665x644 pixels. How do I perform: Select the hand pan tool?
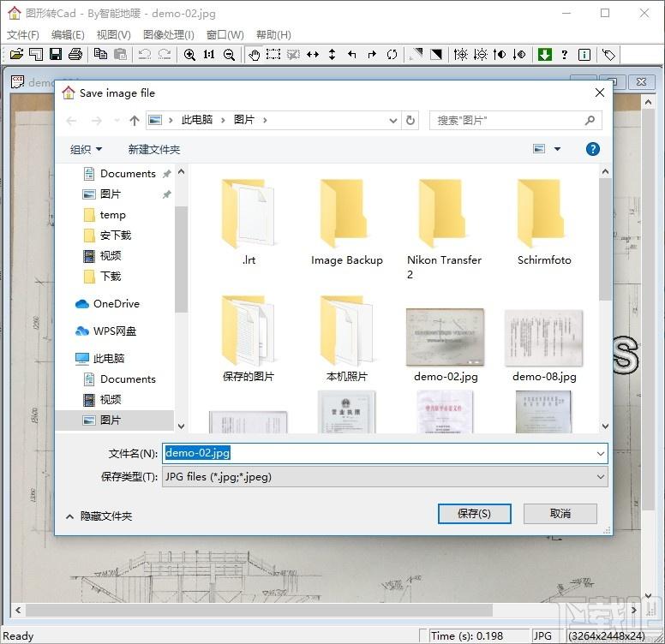254,55
